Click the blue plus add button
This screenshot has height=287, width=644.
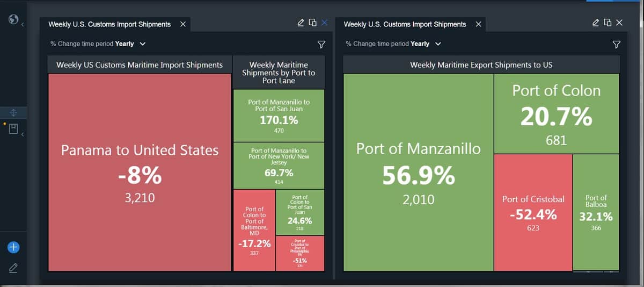click(14, 247)
